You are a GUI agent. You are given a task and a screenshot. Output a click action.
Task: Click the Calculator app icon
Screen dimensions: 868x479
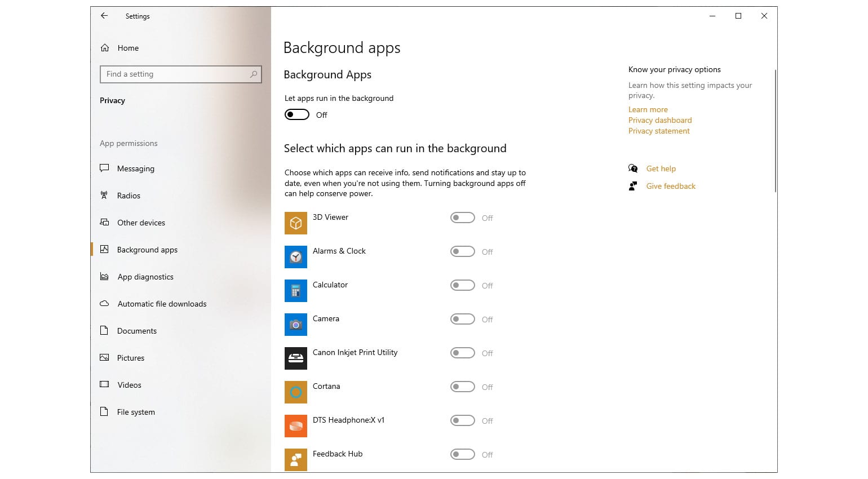(x=296, y=291)
